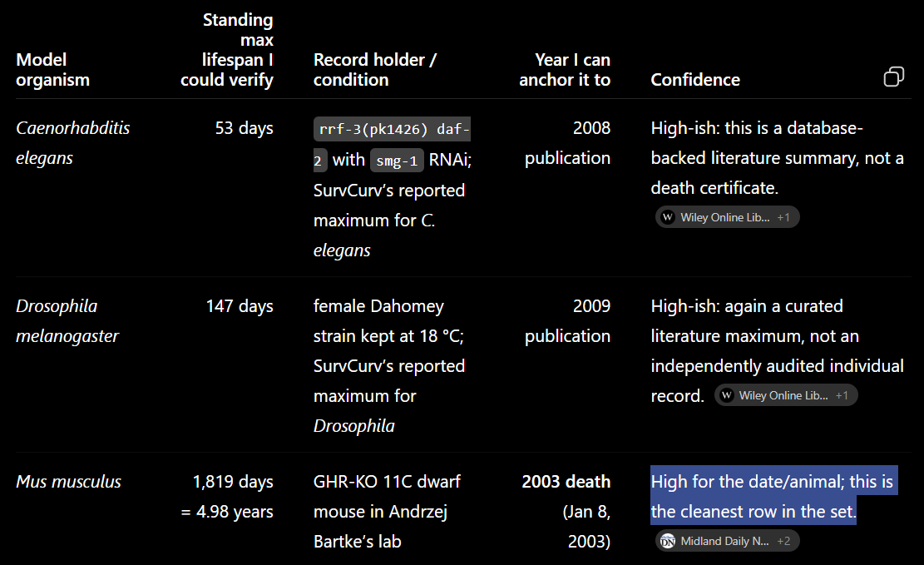Click the 53 days value
Viewport: 924px width, 565px height.
244,128
